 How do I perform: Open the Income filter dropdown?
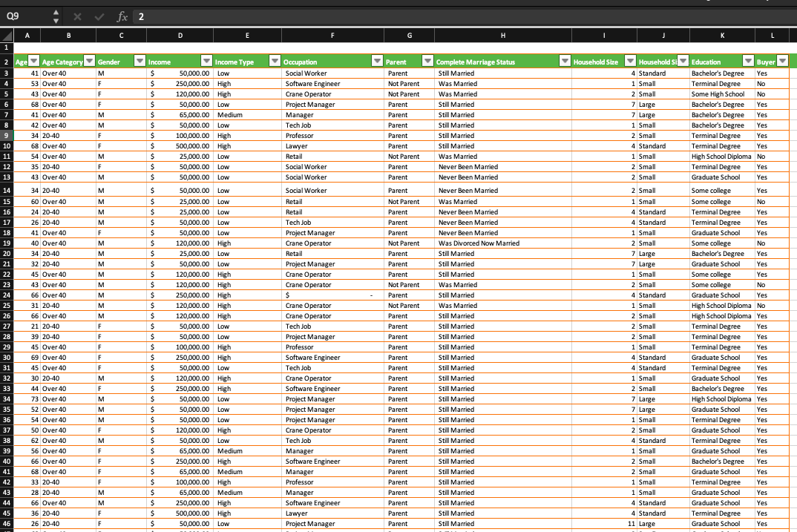point(206,61)
